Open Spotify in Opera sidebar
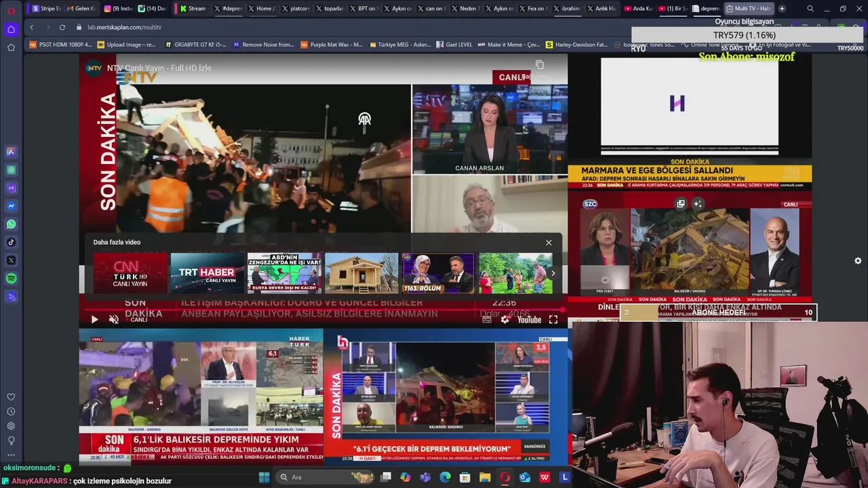This screenshot has height=488, width=868. (x=11, y=279)
